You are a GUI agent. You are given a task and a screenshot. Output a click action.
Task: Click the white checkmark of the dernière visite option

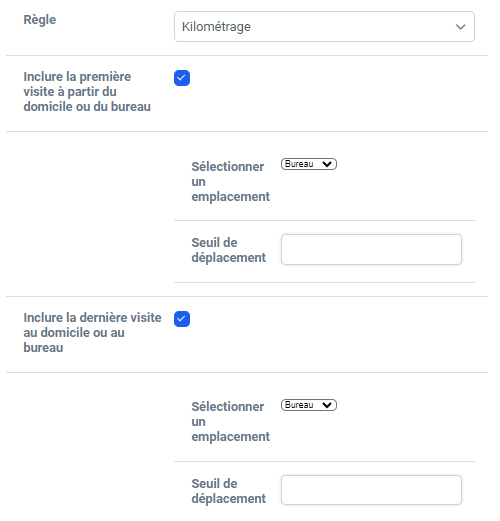coord(182,319)
